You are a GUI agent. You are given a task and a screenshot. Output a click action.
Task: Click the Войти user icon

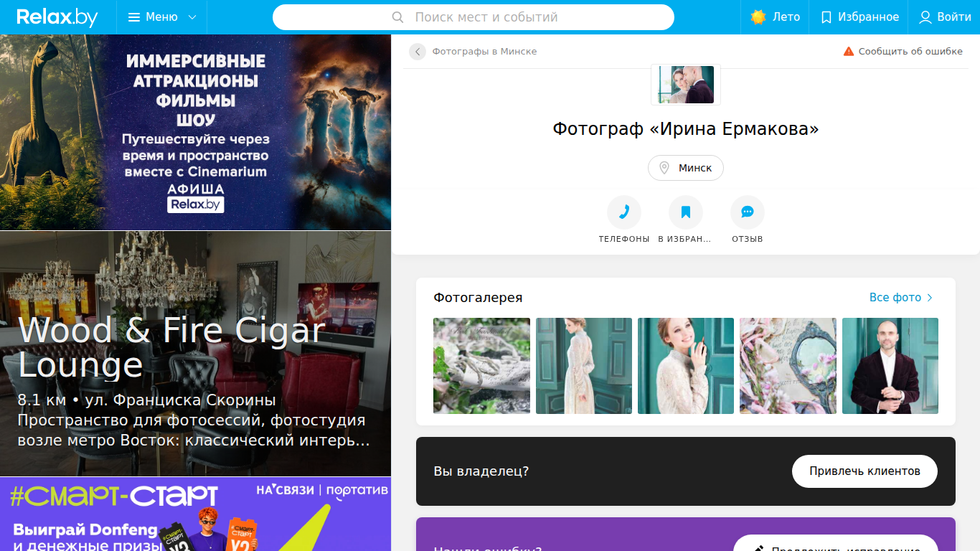925,17
